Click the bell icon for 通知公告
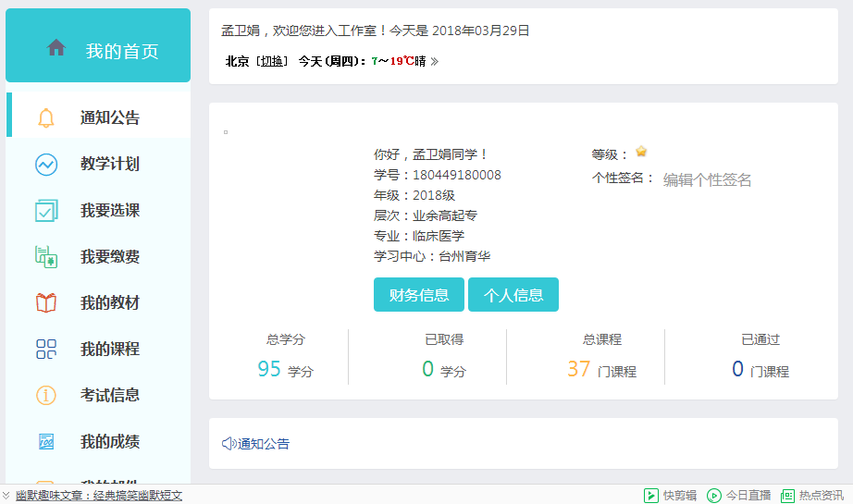This screenshot has height=504, width=853. (x=45, y=118)
